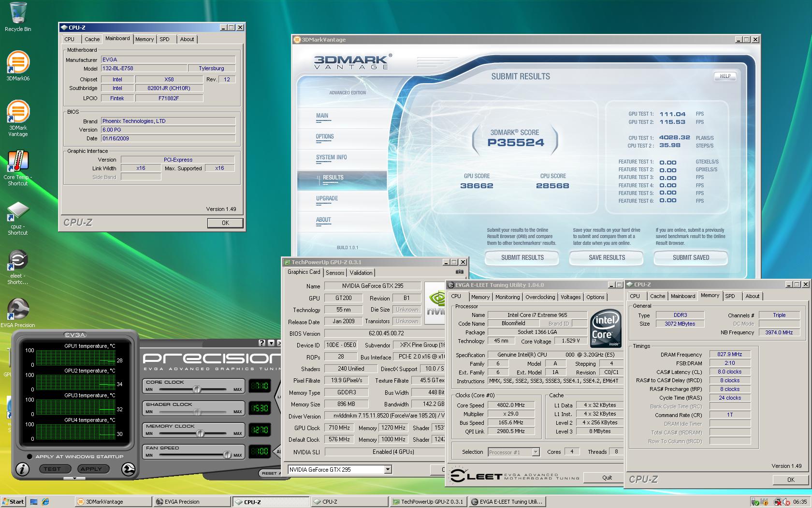The height and width of the screenshot is (508, 812).
Task: Open the Overclocking tab in E-LEET
Action: point(540,297)
